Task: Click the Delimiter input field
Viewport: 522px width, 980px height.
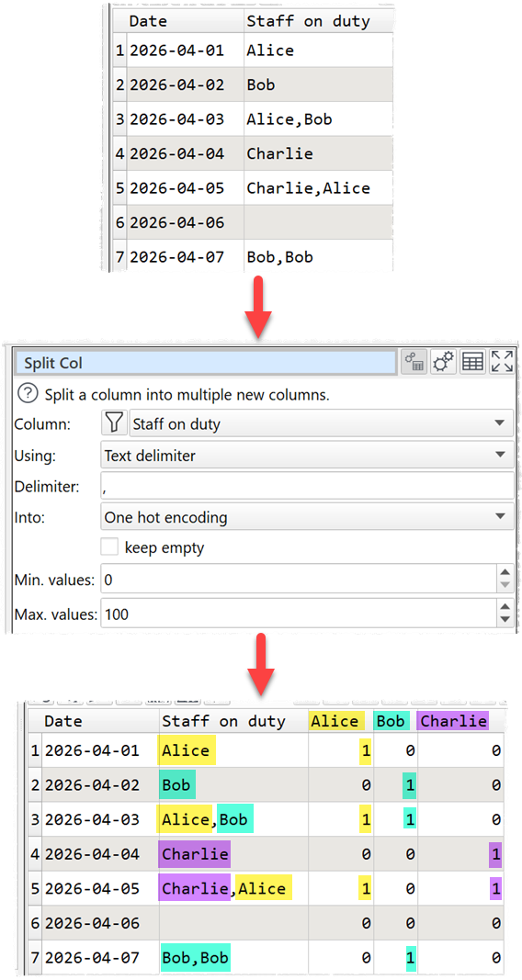Action: [307, 487]
